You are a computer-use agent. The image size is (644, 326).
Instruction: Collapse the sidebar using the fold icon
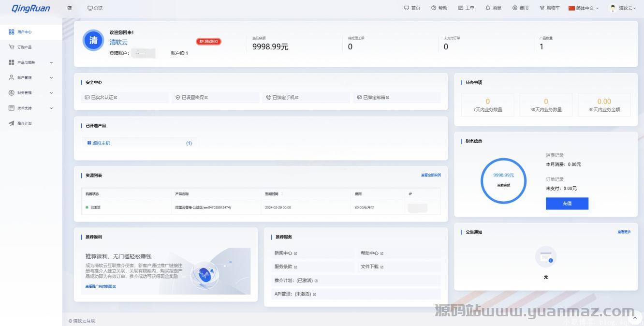[x=70, y=8]
